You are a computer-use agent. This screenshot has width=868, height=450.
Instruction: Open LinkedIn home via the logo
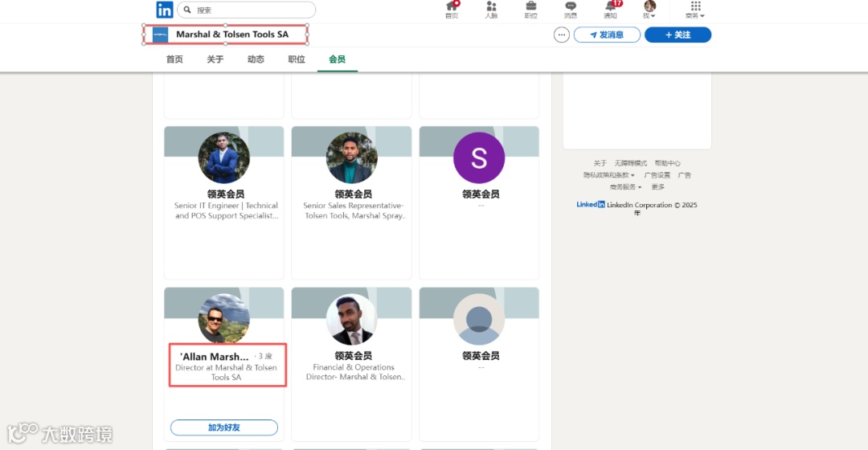(165, 10)
